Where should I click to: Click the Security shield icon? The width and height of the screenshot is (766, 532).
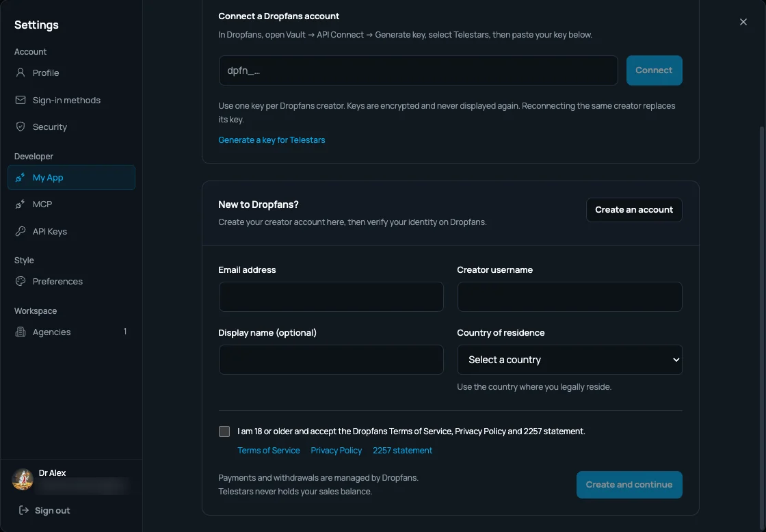coord(20,127)
